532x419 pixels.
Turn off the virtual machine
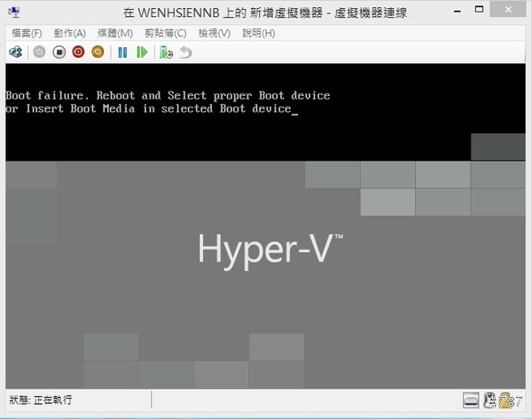59,52
